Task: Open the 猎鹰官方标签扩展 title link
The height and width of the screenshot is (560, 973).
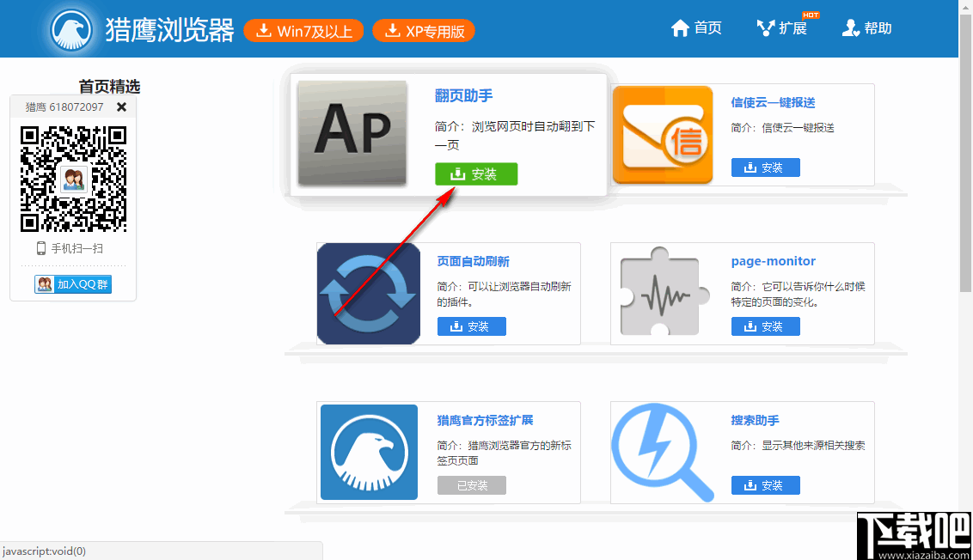Action: [486, 420]
